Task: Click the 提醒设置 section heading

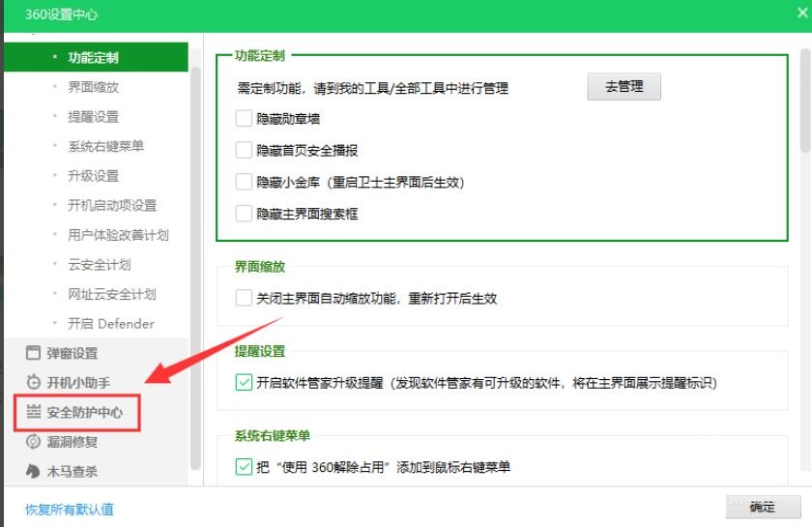Action: coord(259,351)
